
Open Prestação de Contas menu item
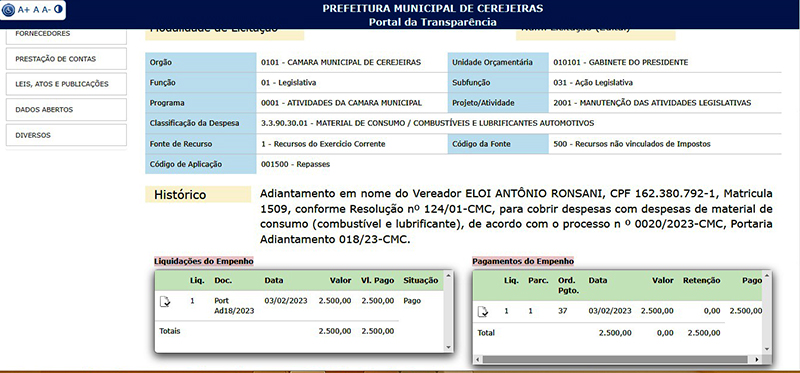pos(66,59)
